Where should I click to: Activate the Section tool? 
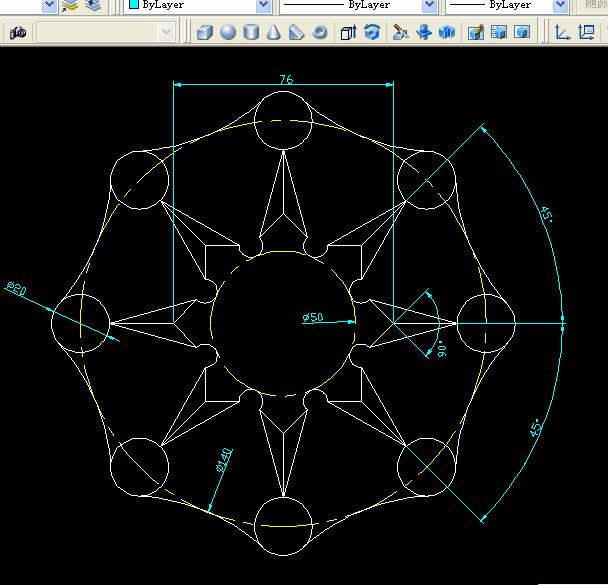(x=424, y=32)
